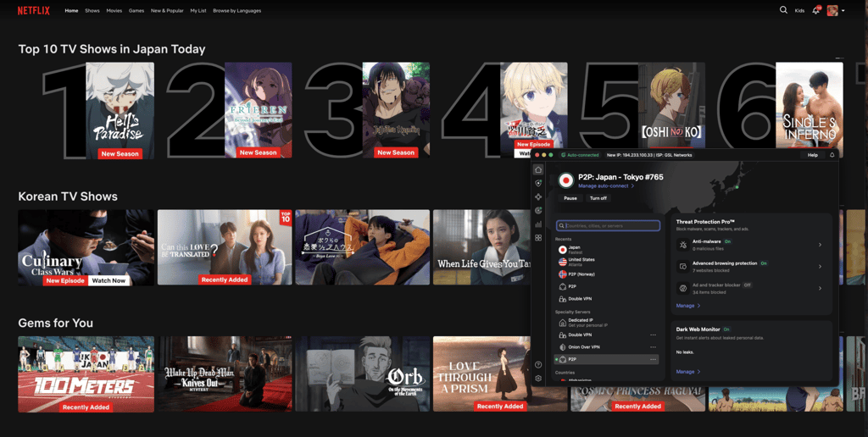Expand Ad and tracker blocker chevron
This screenshot has height=437, width=868.
point(820,288)
